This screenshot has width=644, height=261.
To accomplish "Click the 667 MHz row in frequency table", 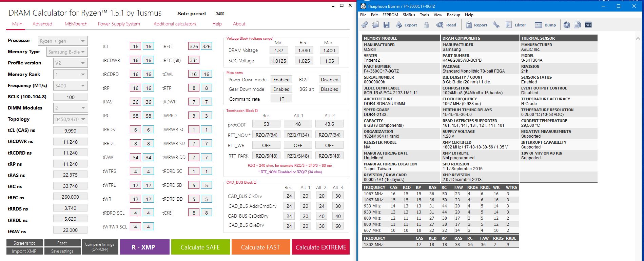I will pyautogui.click(x=440, y=230).
